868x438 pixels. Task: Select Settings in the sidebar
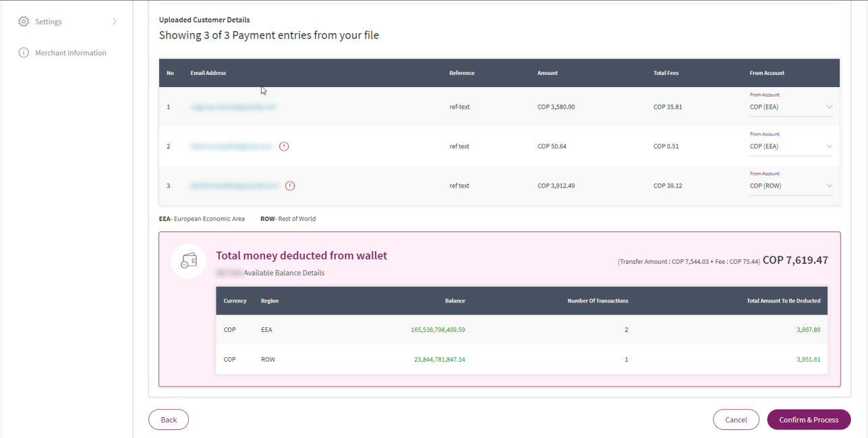(x=47, y=21)
